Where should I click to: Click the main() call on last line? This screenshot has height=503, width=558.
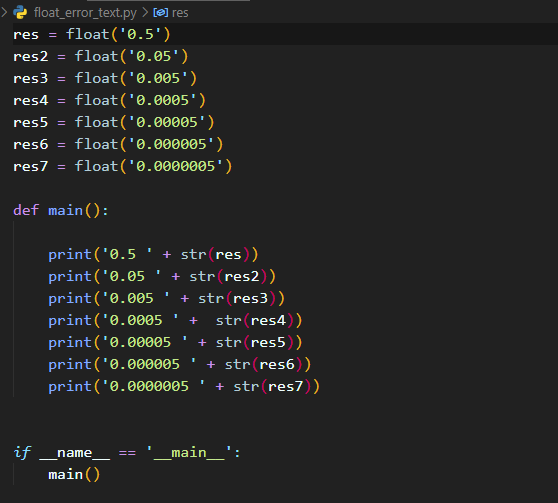click(74, 475)
